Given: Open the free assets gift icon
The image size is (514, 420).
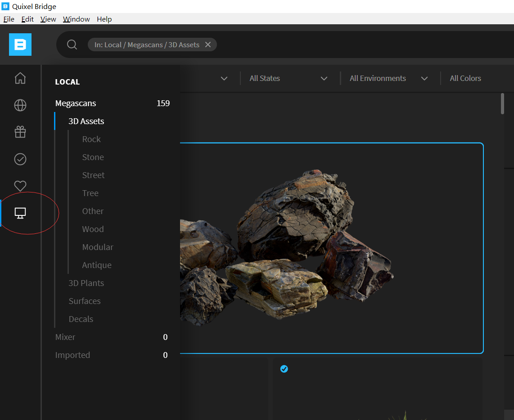Looking at the screenshot, I should point(20,132).
